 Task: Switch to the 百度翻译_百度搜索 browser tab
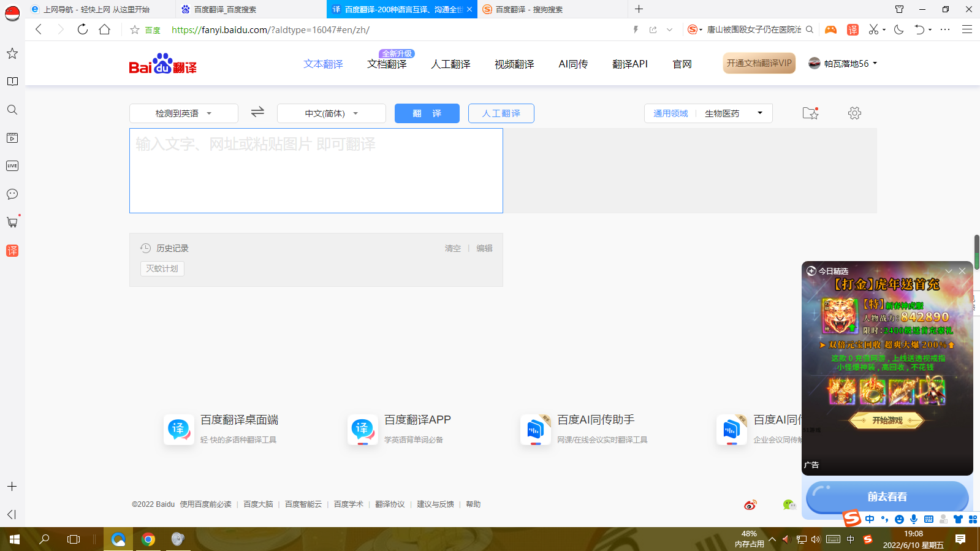[251, 9]
